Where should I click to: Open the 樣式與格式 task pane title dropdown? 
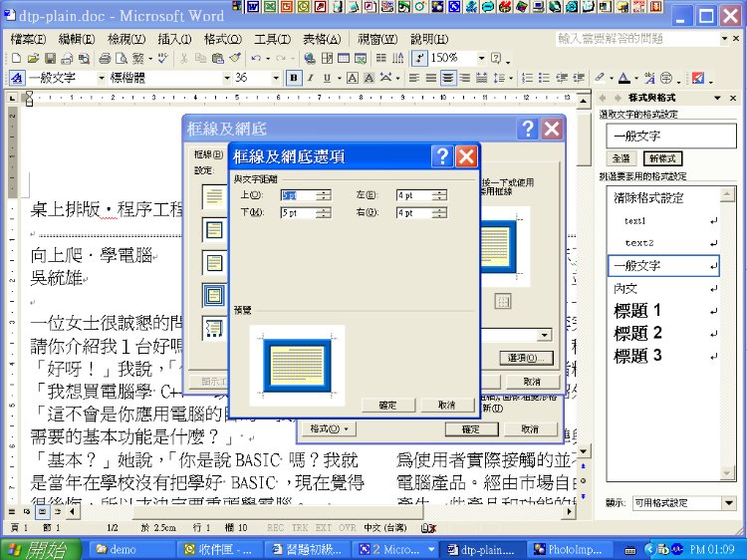(x=717, y=99)
